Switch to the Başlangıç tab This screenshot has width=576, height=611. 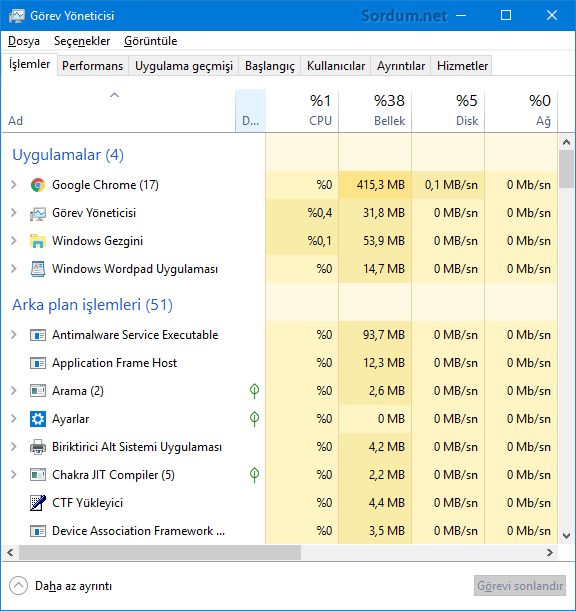270,66
